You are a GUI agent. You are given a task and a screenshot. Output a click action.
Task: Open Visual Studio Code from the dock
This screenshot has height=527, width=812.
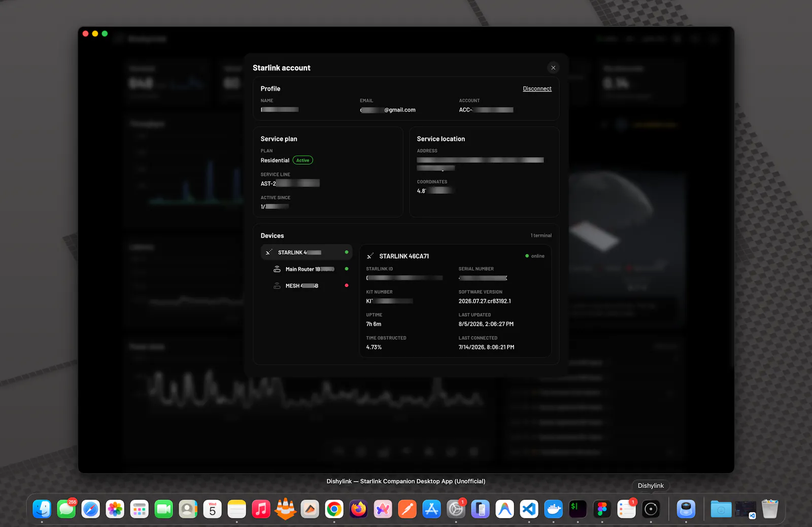pyautogui.click(x=529, y=509)
